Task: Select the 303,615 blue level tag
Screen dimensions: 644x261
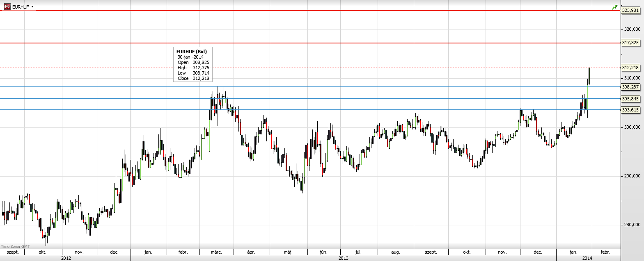Action: (630, 110)
